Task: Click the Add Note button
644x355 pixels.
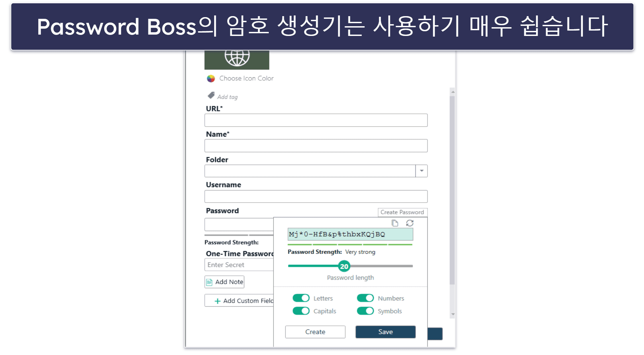Action: pos(225,282)
